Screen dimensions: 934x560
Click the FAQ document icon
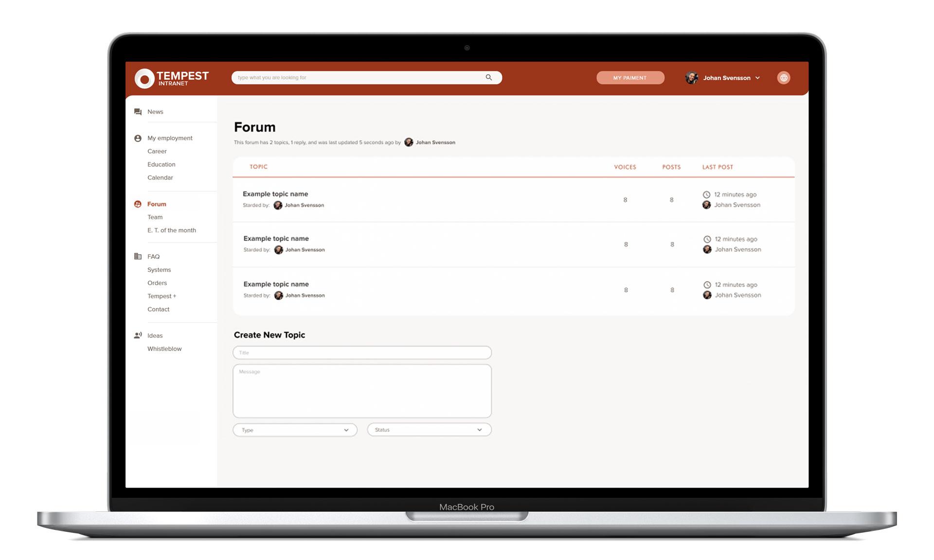138,256
